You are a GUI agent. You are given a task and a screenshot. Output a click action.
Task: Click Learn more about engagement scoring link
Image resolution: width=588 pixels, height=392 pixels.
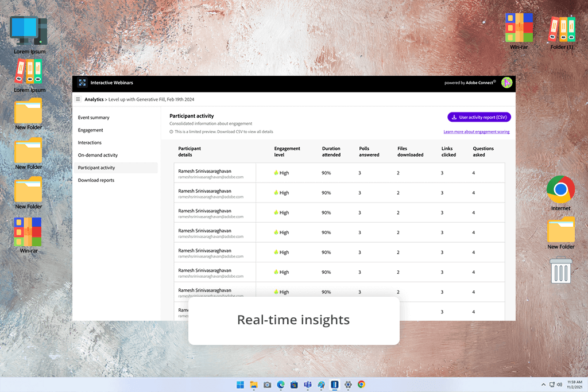point(476,132)
